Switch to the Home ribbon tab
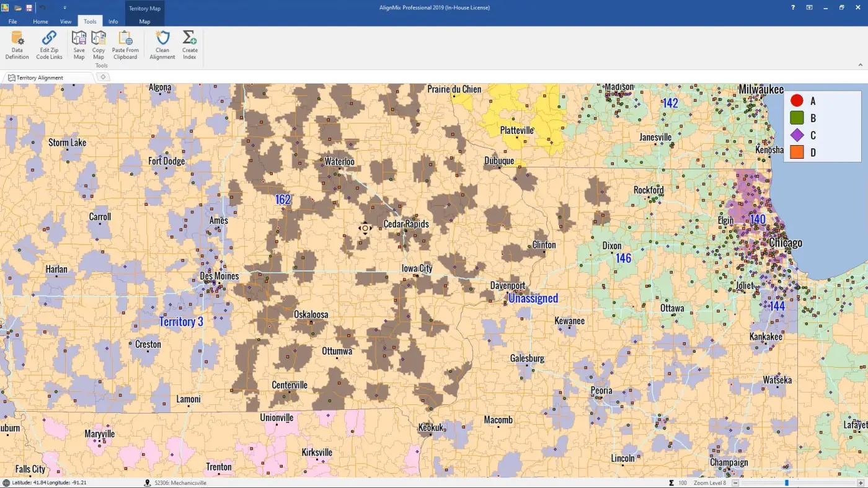This screenshot has height=488, width=868. point(40,22)
